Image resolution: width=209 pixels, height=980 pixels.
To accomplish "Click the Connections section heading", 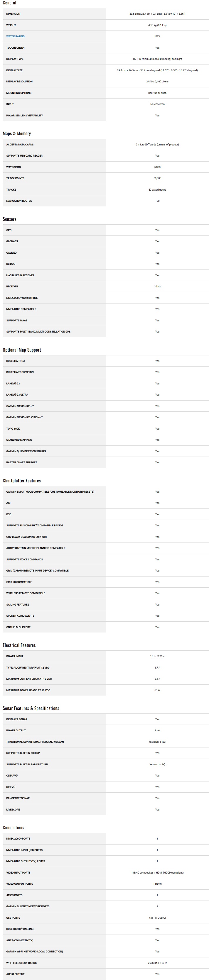I will point(13,828).
